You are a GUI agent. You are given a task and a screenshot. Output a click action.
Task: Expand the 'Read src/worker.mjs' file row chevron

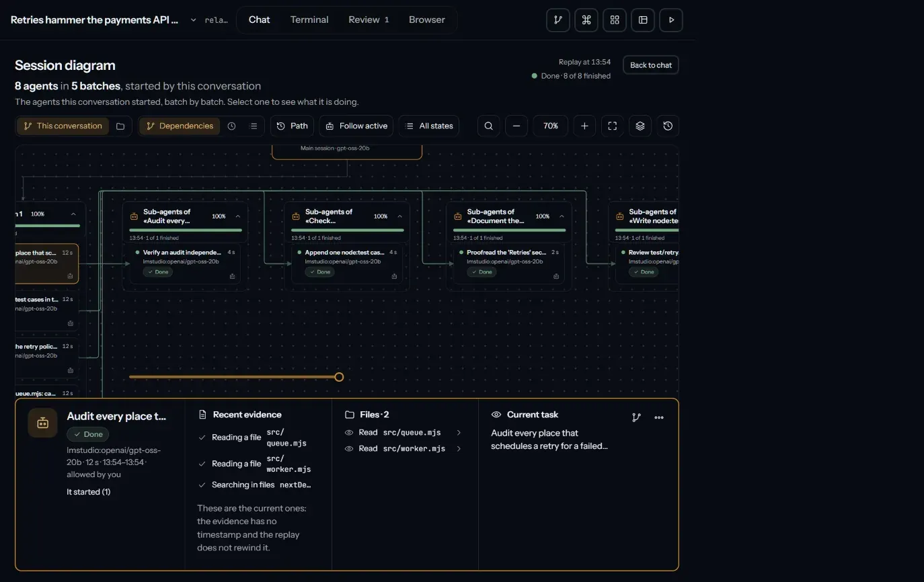pyautogui.click(x=459, y=448)
